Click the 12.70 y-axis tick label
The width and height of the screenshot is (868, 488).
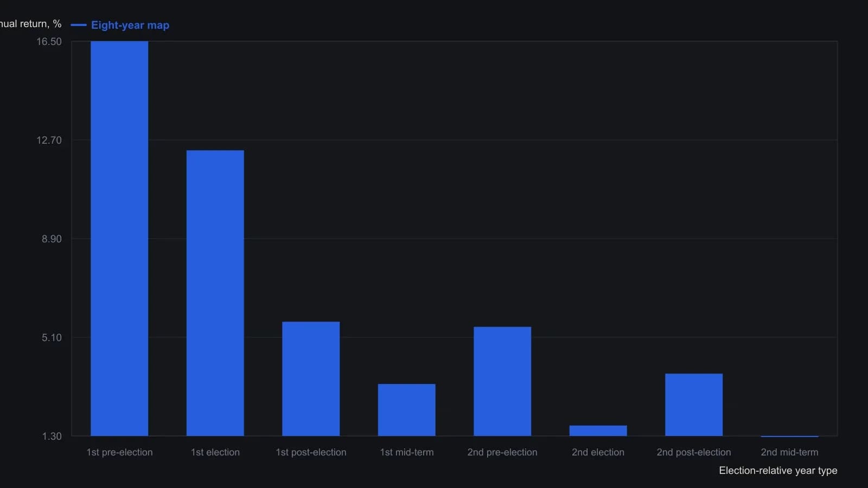(x=49, y=140)
